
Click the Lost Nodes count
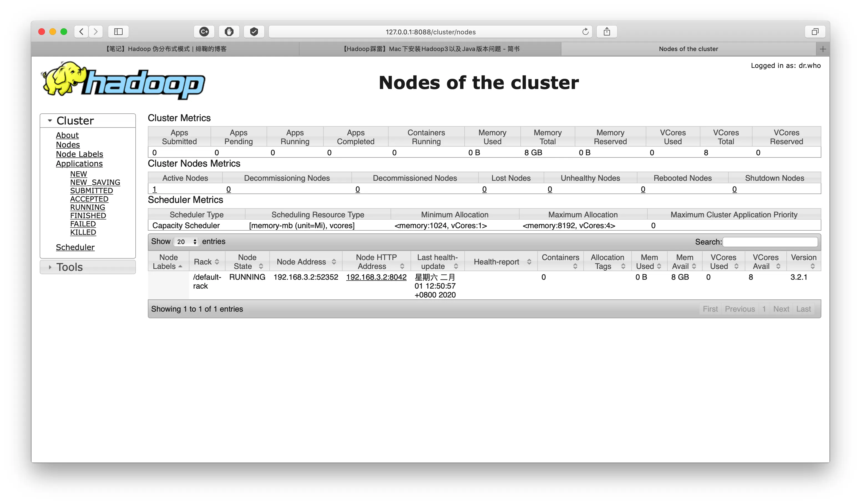[x=485, y=189]
